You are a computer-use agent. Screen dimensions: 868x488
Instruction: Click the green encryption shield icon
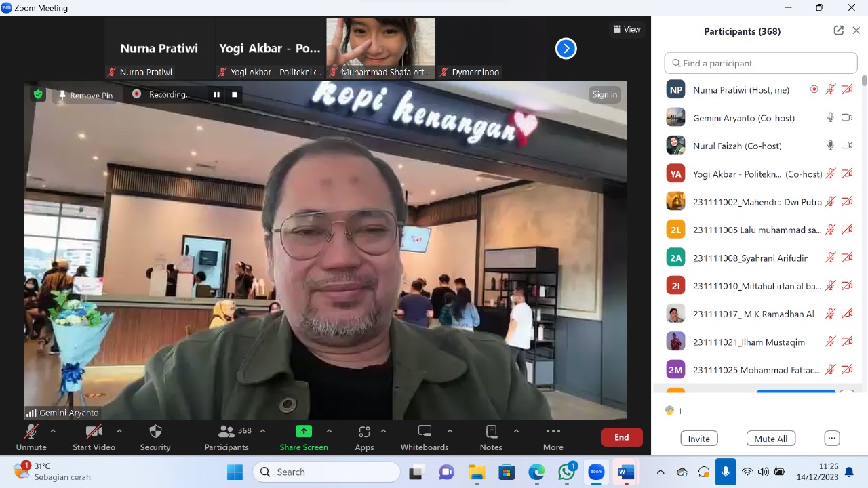[39, 95]
